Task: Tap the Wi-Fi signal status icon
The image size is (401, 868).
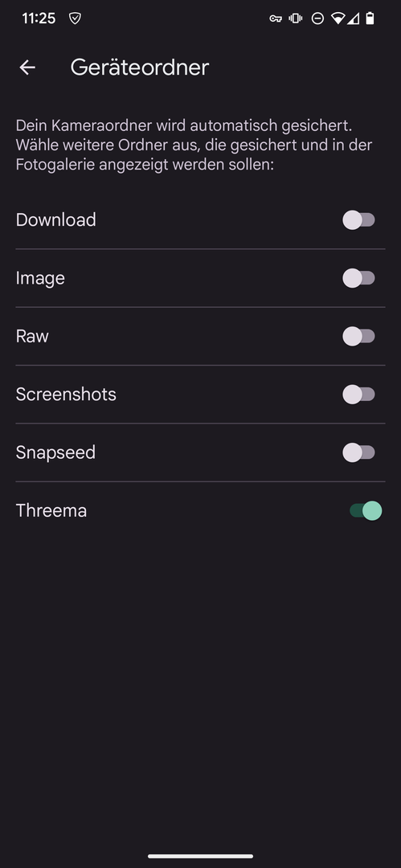Action: pos(338,18)
